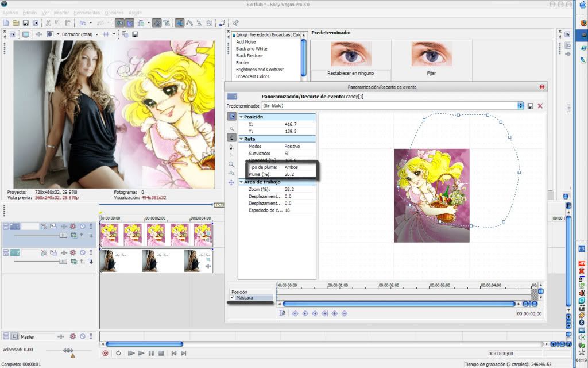
Task: Click the Pause button in the transport bar
Action: coord(151,353)
